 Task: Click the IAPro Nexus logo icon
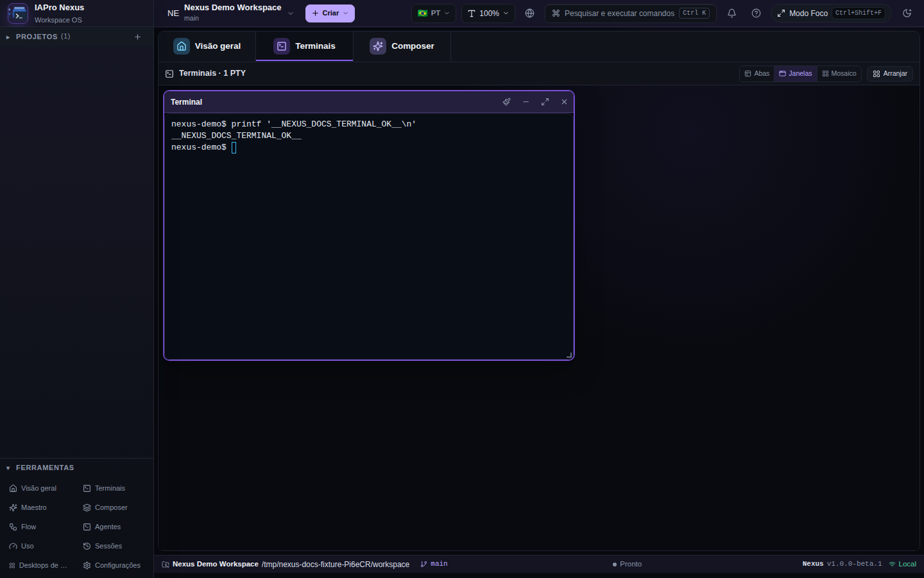17,13
